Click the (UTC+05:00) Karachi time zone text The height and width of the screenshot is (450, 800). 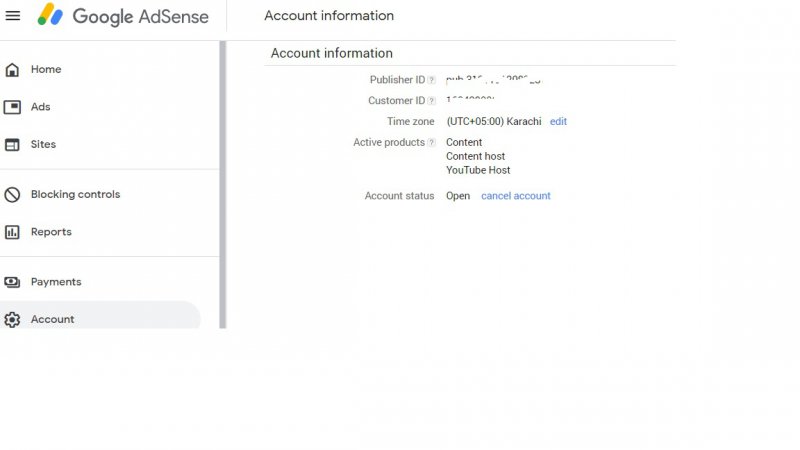pyautogui.click(x=493, y=121)
